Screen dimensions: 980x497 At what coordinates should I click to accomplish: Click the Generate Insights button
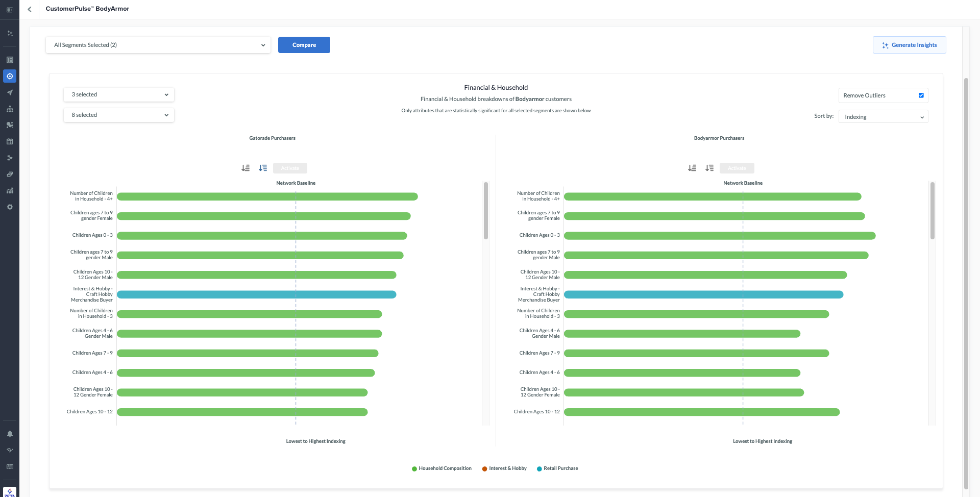(910, 45)
